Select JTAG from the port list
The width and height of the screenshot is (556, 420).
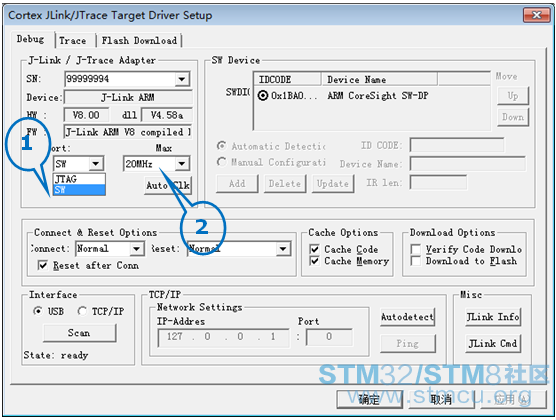[79, 179]
